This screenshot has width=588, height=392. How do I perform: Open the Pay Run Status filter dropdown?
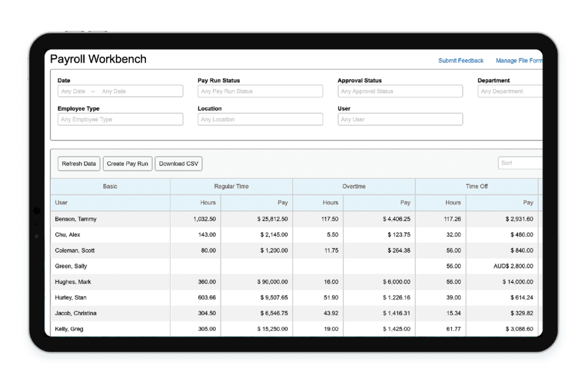pos(260,91)
